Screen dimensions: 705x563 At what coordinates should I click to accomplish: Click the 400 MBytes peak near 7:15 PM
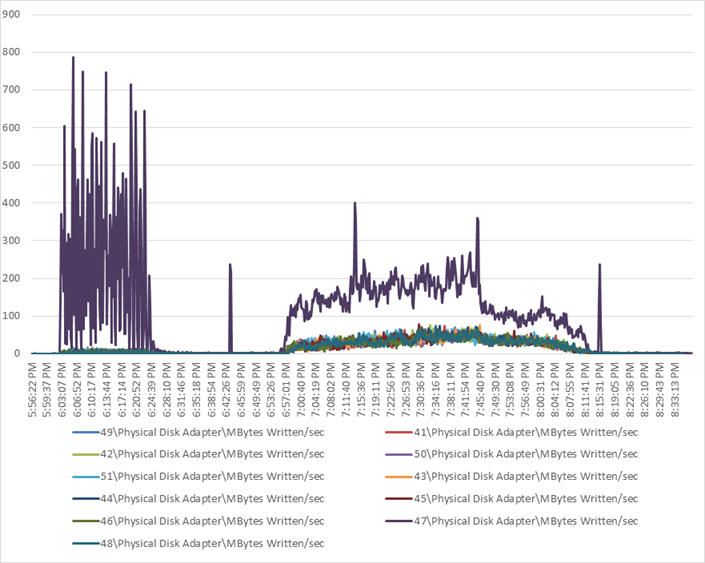coord(355,203)
